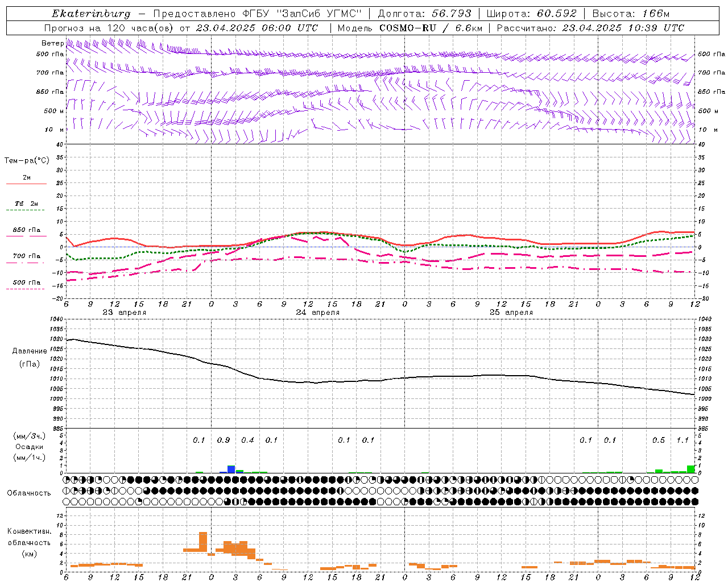Image resolution: width=728 pixels, height=582 pixels.
Task: Click the Модель COSMO-RU / 6.6км label
Action: 410,28
